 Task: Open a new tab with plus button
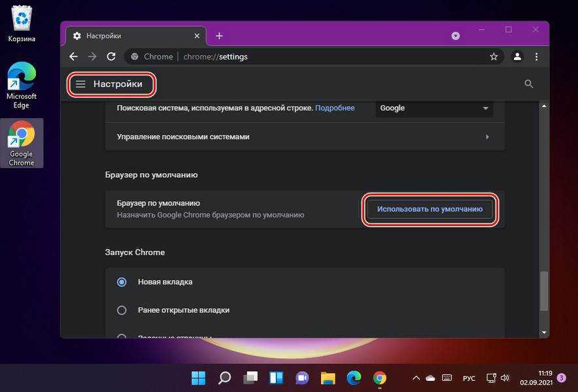click(x=219, y=36)
